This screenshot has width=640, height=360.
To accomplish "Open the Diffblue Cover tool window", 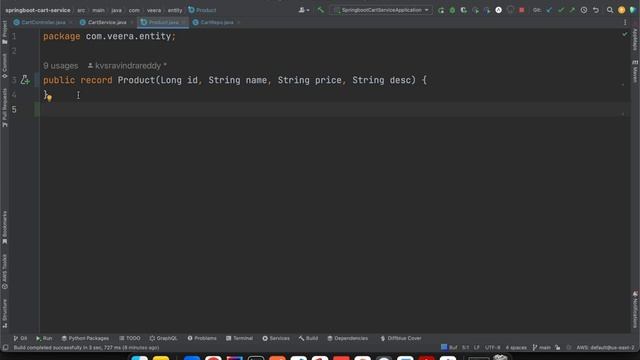I will tap(401, 338).
